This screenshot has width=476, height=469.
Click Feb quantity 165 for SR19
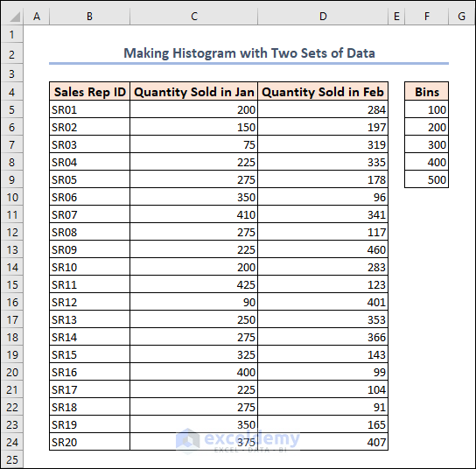click(323, 424)
